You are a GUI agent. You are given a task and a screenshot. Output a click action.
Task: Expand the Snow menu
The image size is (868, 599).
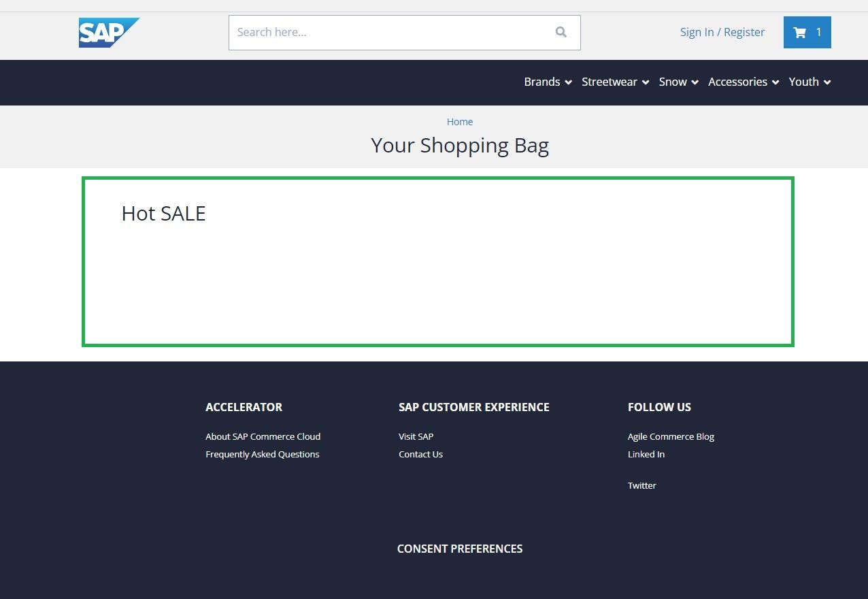(679, 82)
